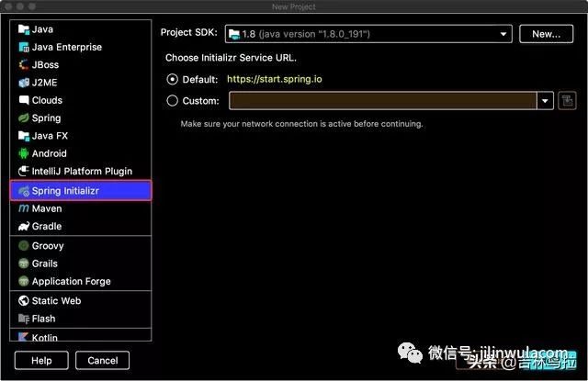Screen dimensions: 588x381
Task: Expand the Custom URL history dropdown
Action: coord(545,101)
